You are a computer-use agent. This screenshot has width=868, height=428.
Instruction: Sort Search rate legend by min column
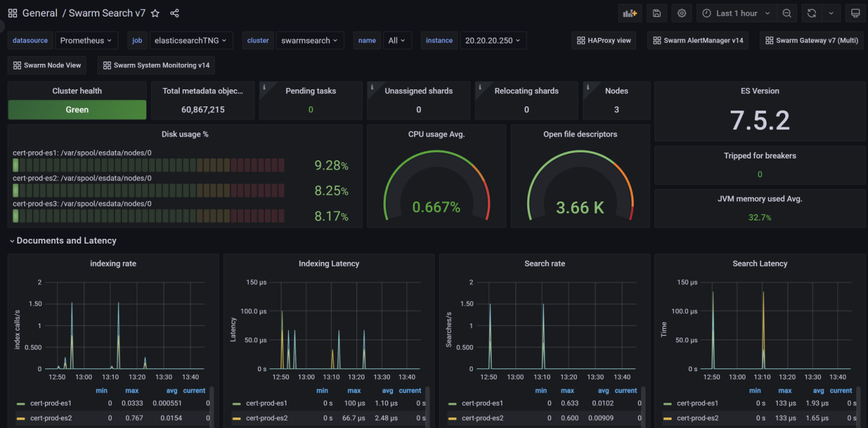point(541,391)
